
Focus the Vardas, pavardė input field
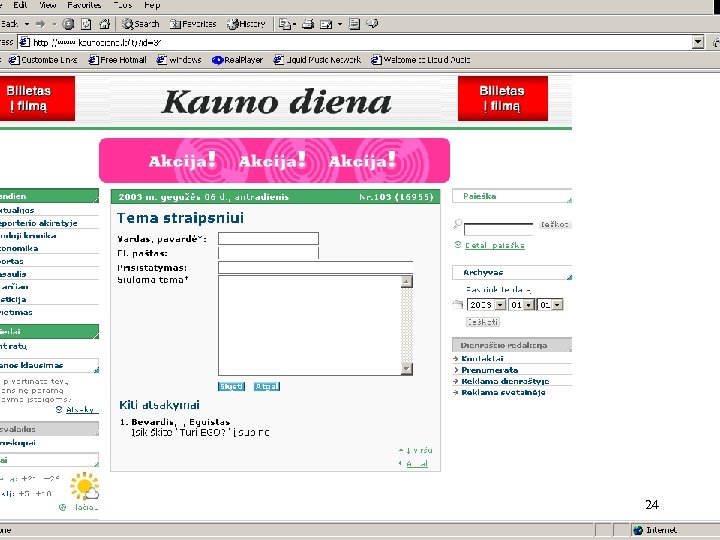click(268, 238)
